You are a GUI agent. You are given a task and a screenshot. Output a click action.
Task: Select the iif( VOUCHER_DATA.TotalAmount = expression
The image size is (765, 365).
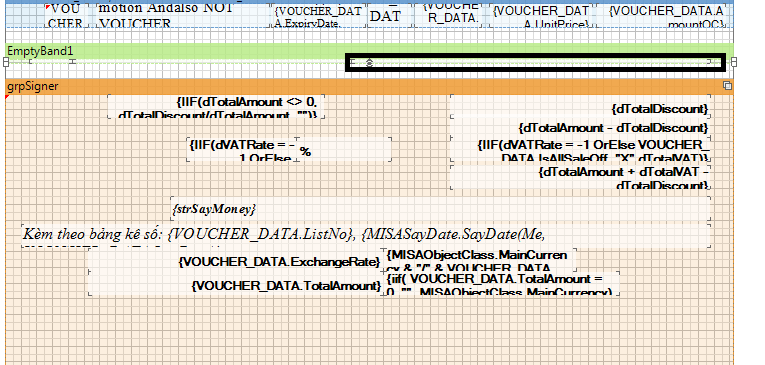[502, 284]
